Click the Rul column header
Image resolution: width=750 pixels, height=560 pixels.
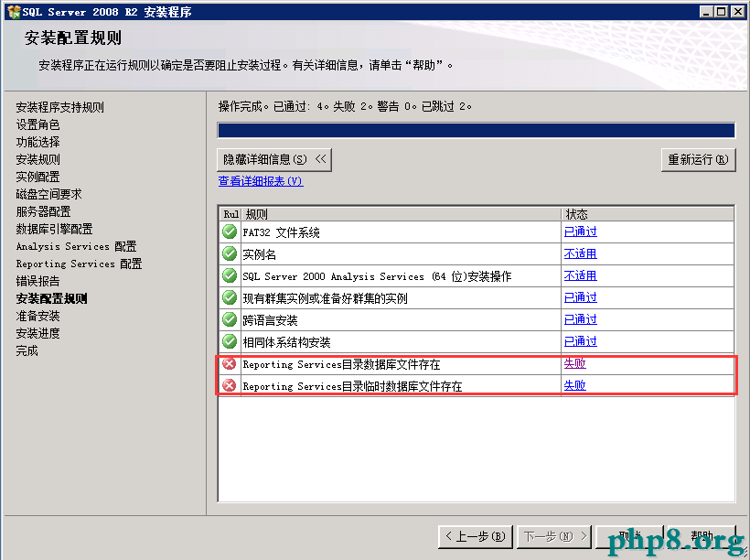[230, 214]
